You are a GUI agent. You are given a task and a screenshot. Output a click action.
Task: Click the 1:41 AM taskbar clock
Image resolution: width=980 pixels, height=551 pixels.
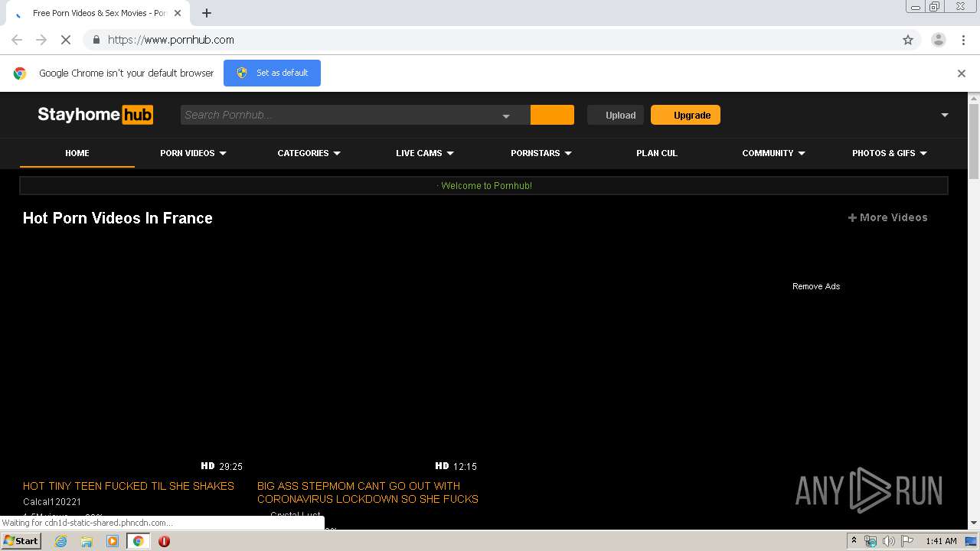(x=941, y=541)
